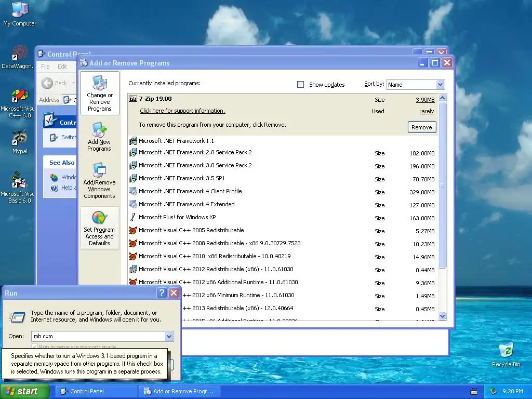Click icon of .NET Framework 4 Extended

click(133, 204)
